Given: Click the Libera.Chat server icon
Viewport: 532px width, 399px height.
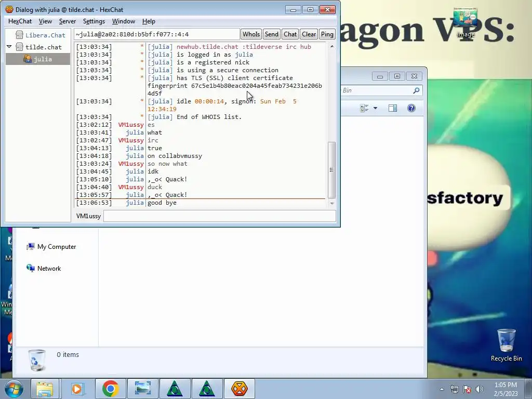Looking at the screenshot, I should click(x=19, y=35).
